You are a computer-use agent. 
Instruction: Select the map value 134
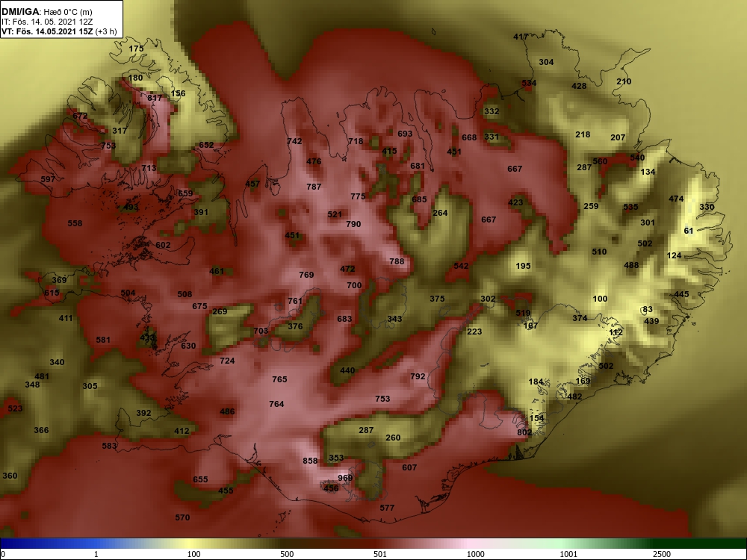(x=648, y=172)
